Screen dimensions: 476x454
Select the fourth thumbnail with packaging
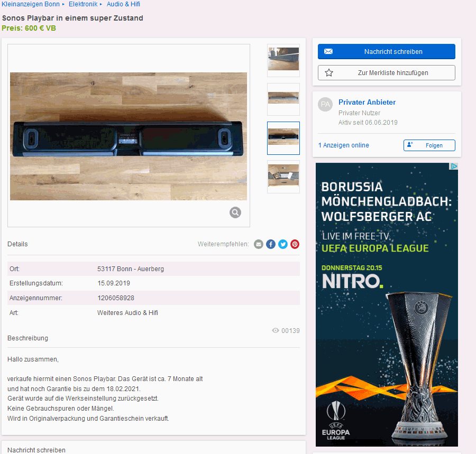click(x=283, y=177)
